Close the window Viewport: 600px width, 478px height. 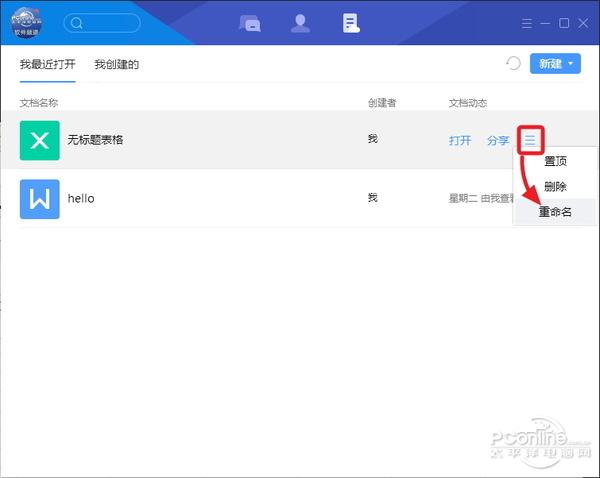tap(583, 23)
